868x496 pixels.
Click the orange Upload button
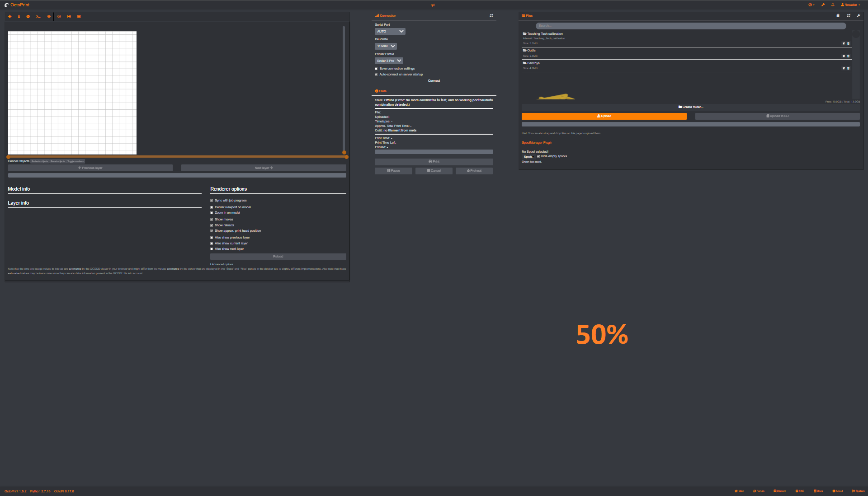click(604, 116)
